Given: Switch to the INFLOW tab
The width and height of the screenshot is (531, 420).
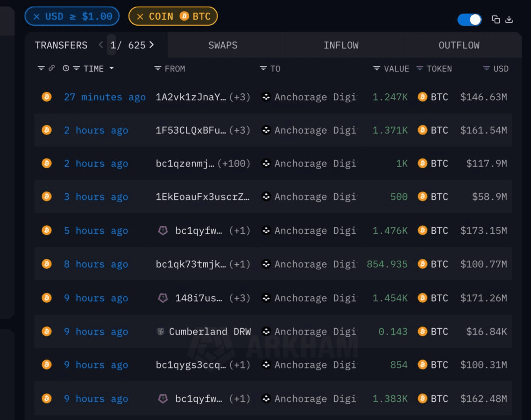Looking at the screenshot, I should 341,45.
